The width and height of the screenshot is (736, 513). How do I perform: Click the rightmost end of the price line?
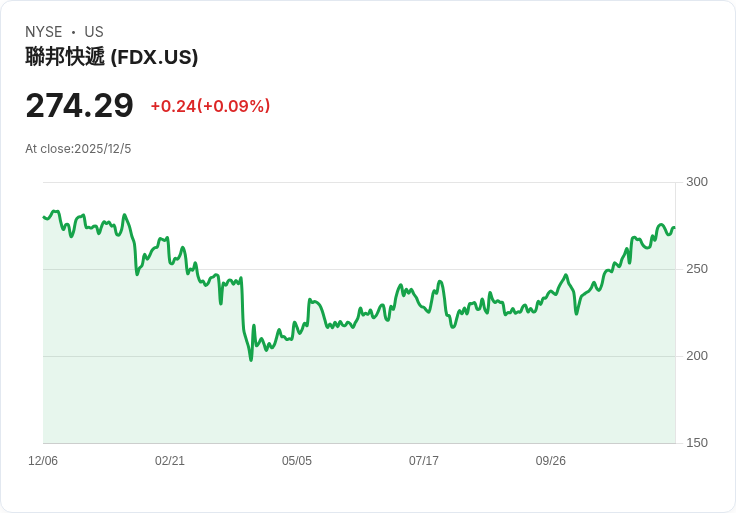[x=675, y=228]
